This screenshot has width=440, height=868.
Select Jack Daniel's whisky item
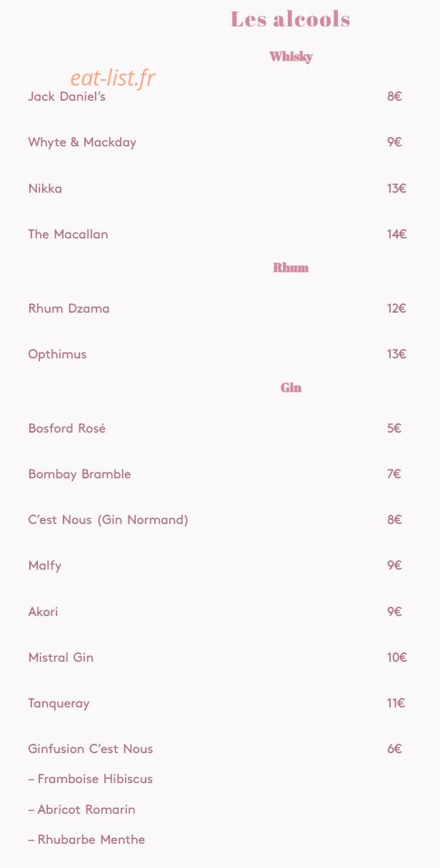click(67, 96)
